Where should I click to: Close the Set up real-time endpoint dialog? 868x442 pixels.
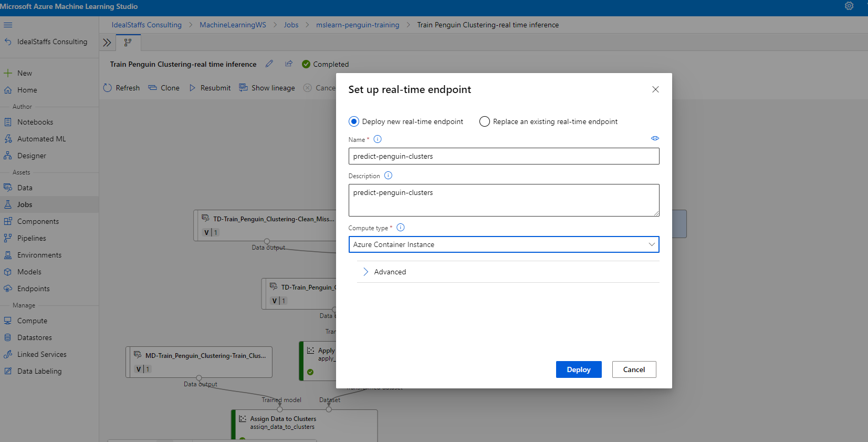point(655,89)
